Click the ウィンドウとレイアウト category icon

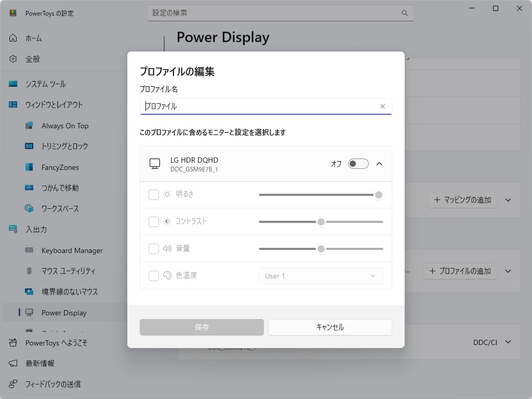[13, 104]
